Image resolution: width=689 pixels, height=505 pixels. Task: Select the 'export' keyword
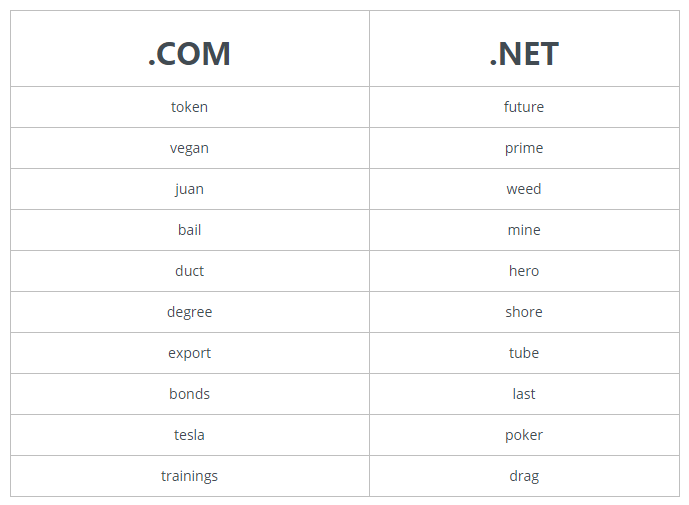tap(189, 353)
